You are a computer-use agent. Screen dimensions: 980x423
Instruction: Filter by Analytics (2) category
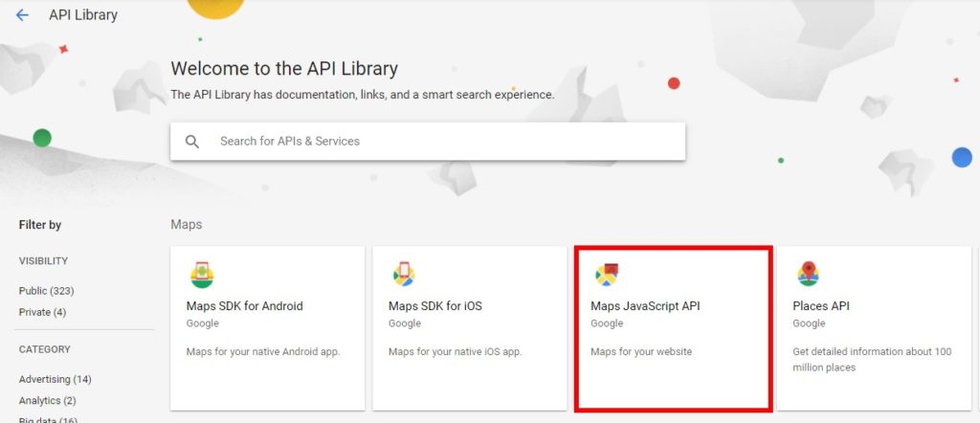[x=48, y=400]
